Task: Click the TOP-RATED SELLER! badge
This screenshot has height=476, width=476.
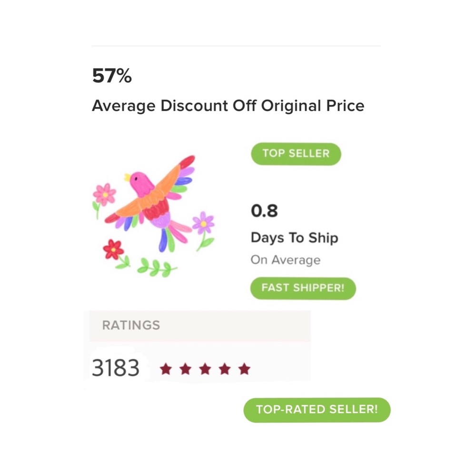Action: pyautogui.click(x=317, y=410)
